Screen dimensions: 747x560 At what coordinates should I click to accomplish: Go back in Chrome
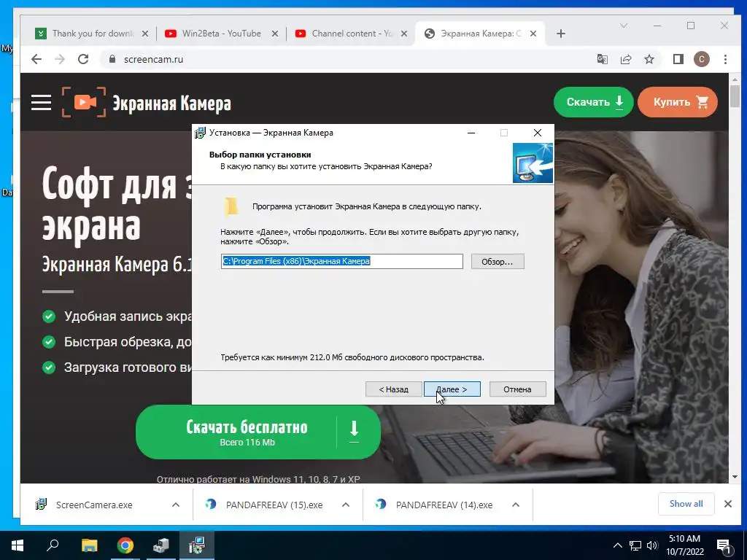tap(36, 59)
